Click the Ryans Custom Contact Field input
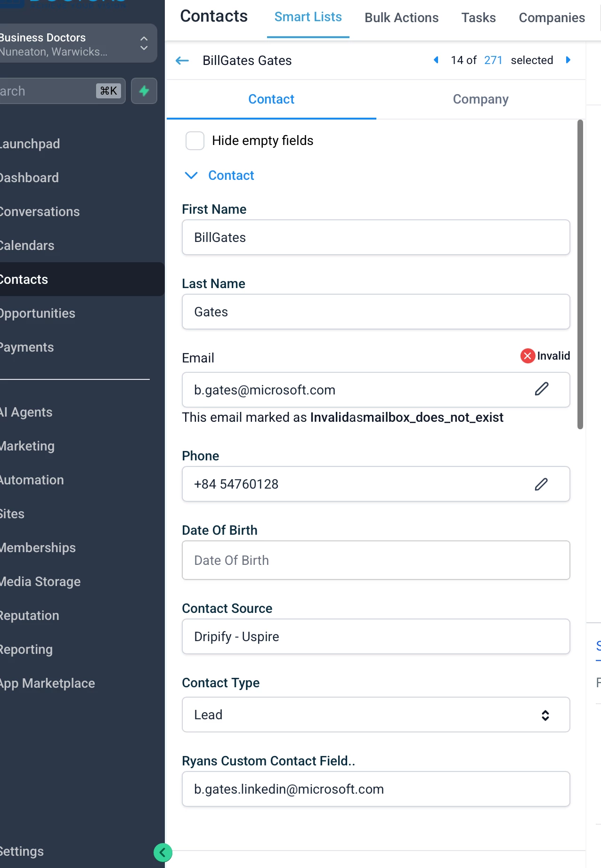 [x=376, y=789]
